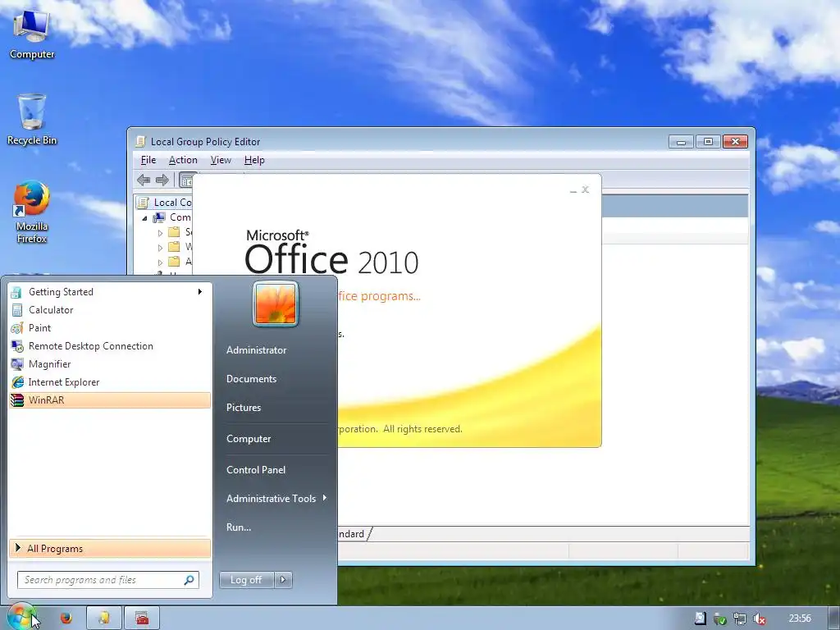Click the Paint palette icon
The height and width of the screenshot is (630, 840).
17,328
